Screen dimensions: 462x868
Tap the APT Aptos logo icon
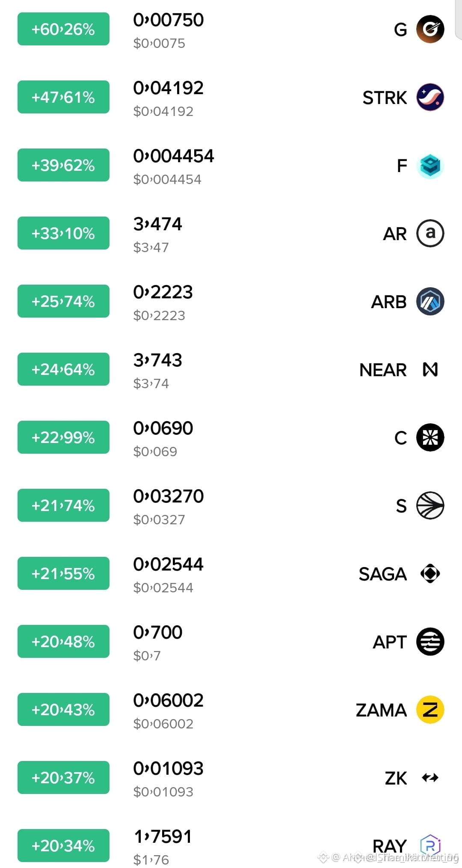(430, 642)
